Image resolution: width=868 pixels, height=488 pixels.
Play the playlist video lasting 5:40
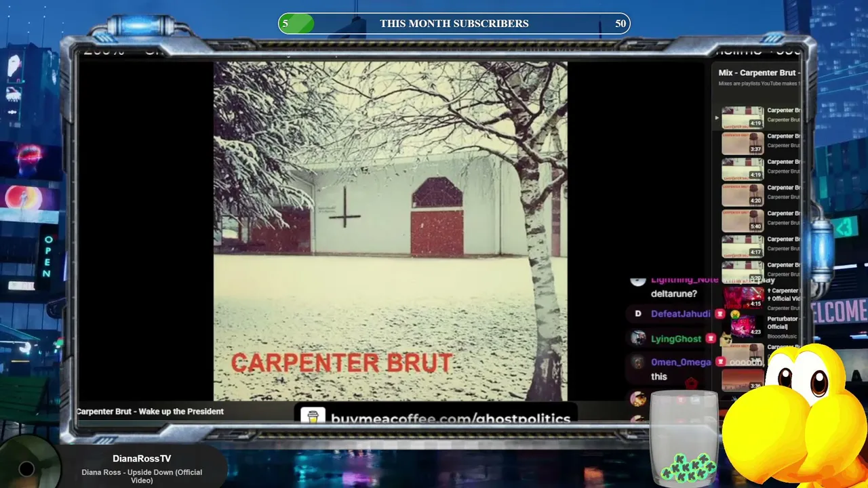pos(743,220)
